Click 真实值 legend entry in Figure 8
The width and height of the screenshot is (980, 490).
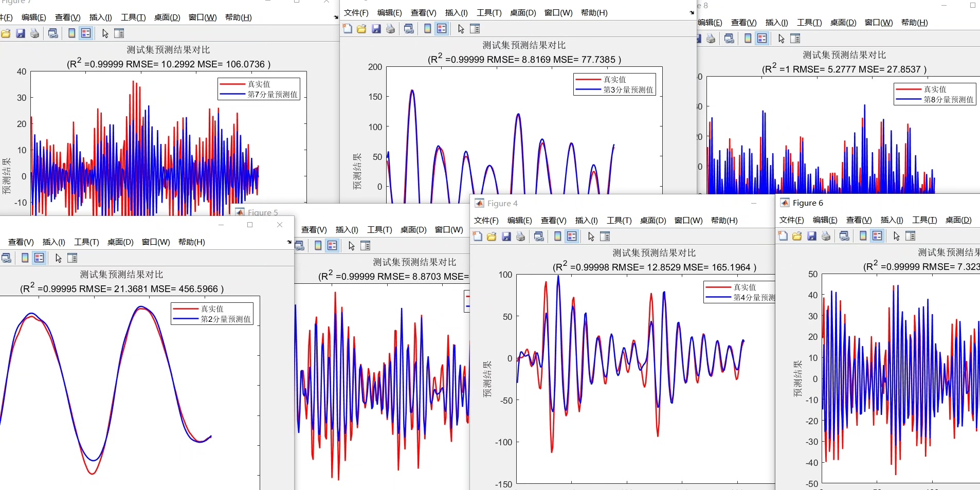coord(921,89)
